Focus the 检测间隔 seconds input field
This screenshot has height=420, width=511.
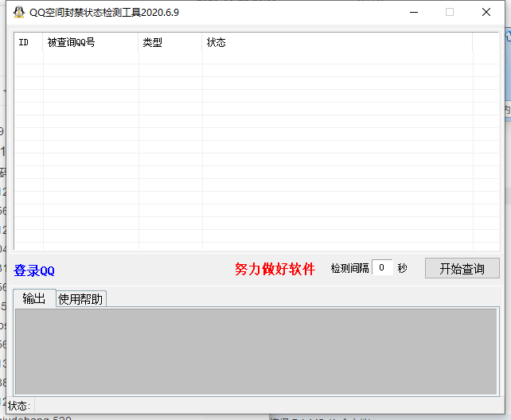[382, 267]
